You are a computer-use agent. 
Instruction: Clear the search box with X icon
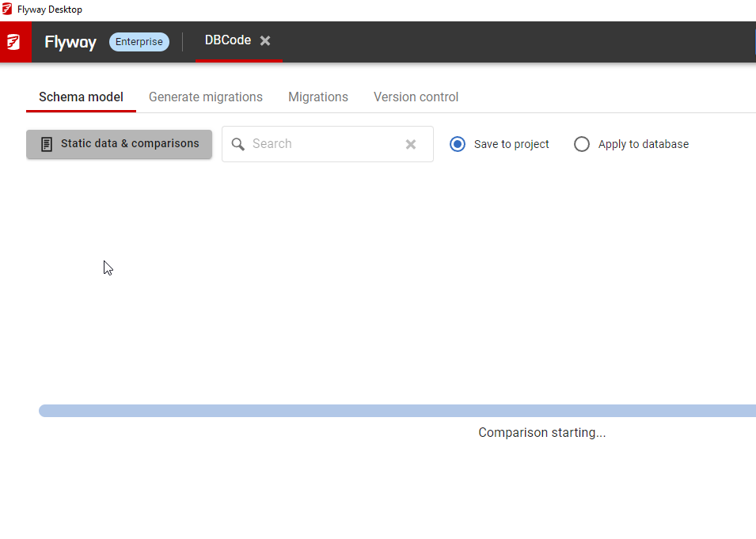click(x=411, y=144)
